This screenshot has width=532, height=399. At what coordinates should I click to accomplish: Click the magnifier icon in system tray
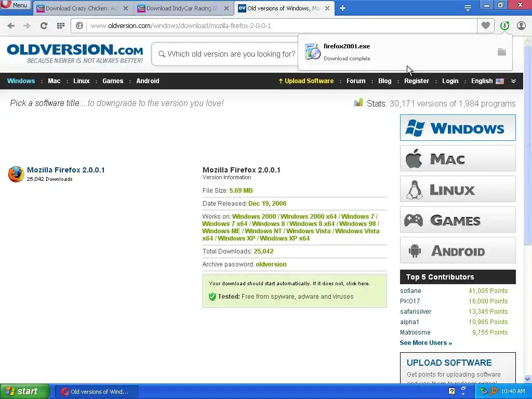494,391
